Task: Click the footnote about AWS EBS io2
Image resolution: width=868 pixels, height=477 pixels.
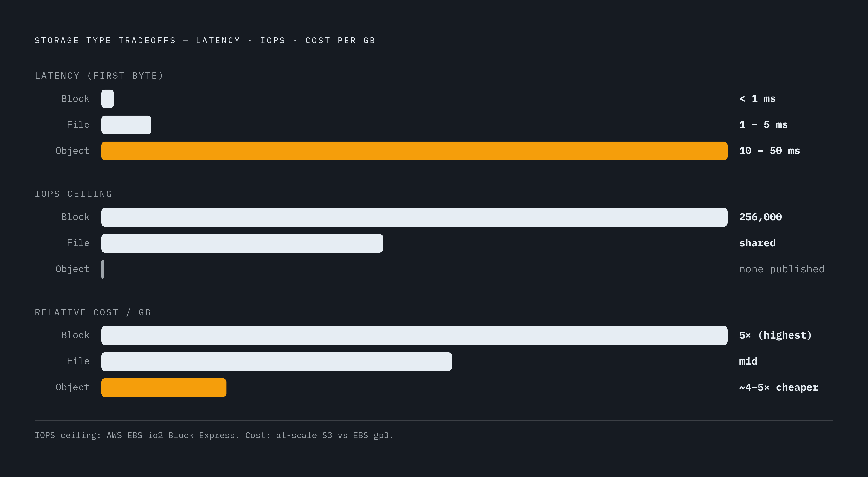Action: click(214, 435)
